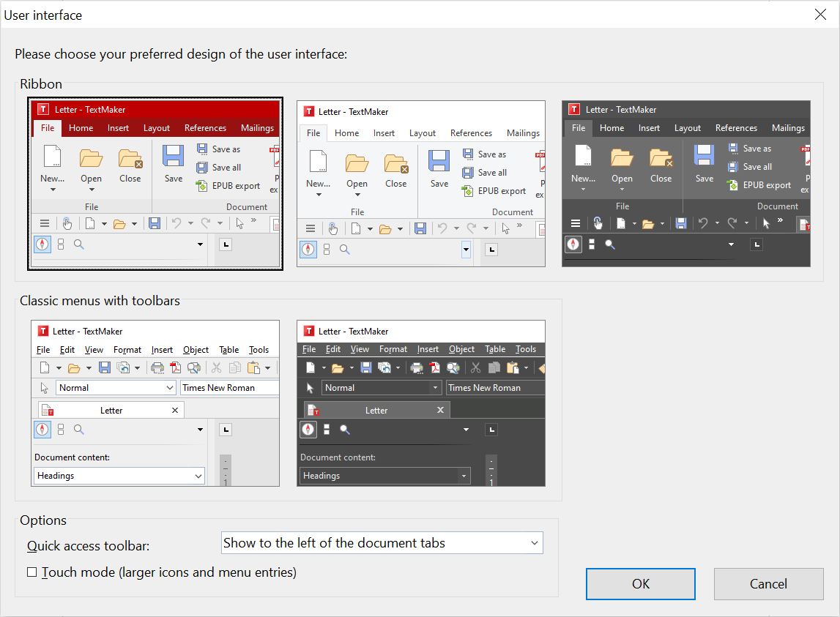Image resolution: width=840 pixels, height=617 pixels.
Task: Click Close folder icon in red ribbon preview
Action: [130, 158]
